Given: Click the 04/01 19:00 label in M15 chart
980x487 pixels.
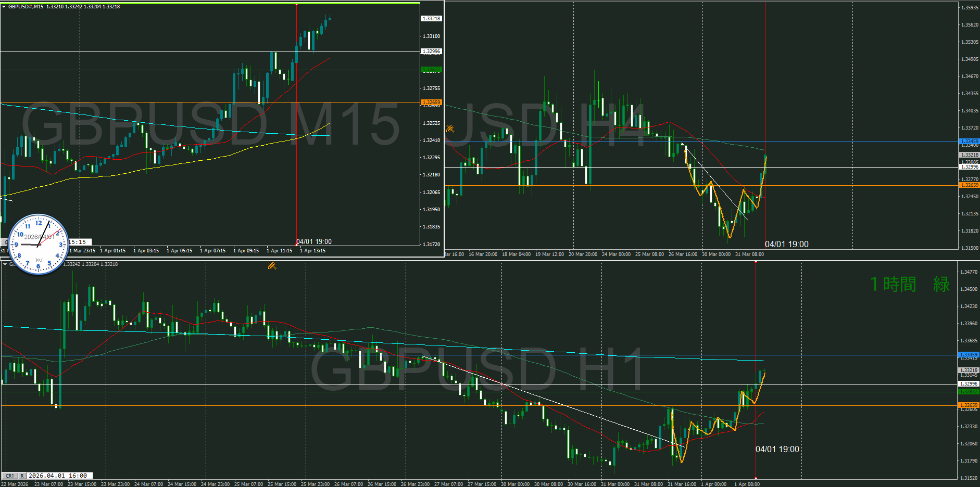Looking at the screenshot, I should 313,241.
